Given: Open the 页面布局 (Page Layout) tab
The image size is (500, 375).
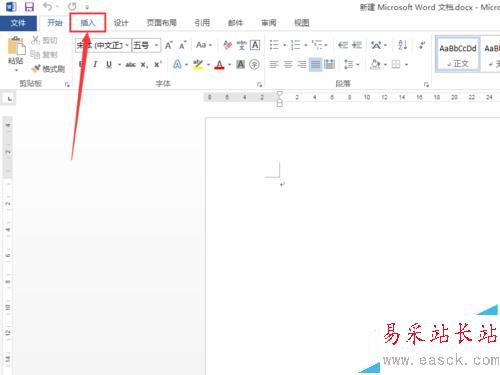Looking at the screenshot, I should 162,23.
